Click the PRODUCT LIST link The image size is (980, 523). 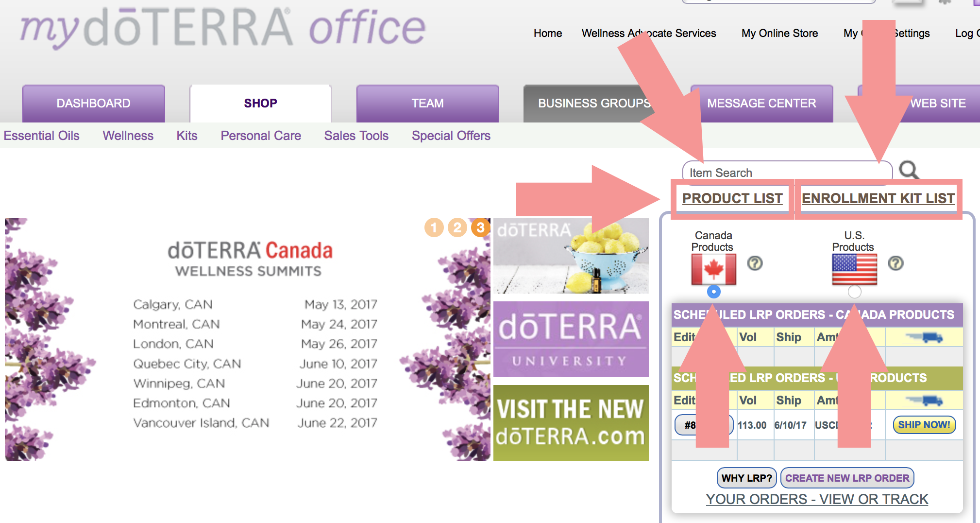tap(732, 198)
